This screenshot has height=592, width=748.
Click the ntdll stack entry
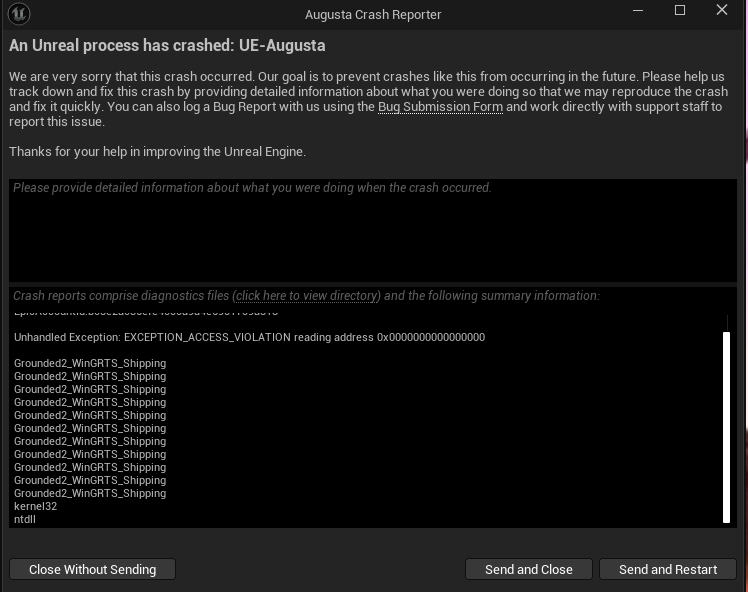click(x=26, y=519)
